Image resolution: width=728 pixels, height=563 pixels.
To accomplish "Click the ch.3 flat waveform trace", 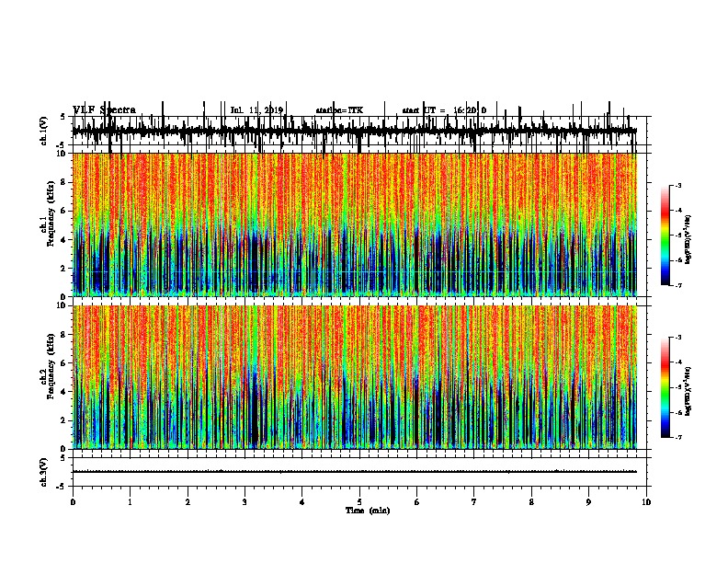I will point(355,472).
